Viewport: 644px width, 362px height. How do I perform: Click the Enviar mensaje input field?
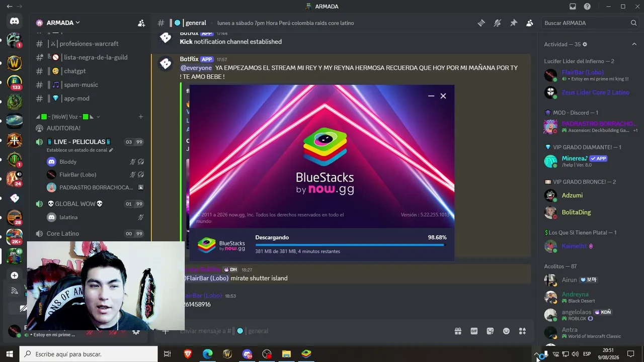point(312,331)
